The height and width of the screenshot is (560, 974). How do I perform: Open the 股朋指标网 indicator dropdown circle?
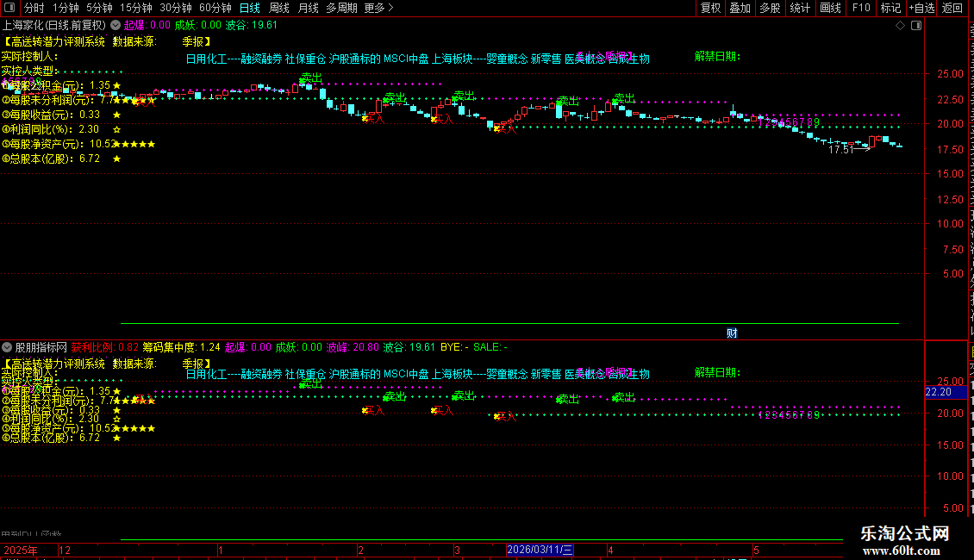coord(7,348)
